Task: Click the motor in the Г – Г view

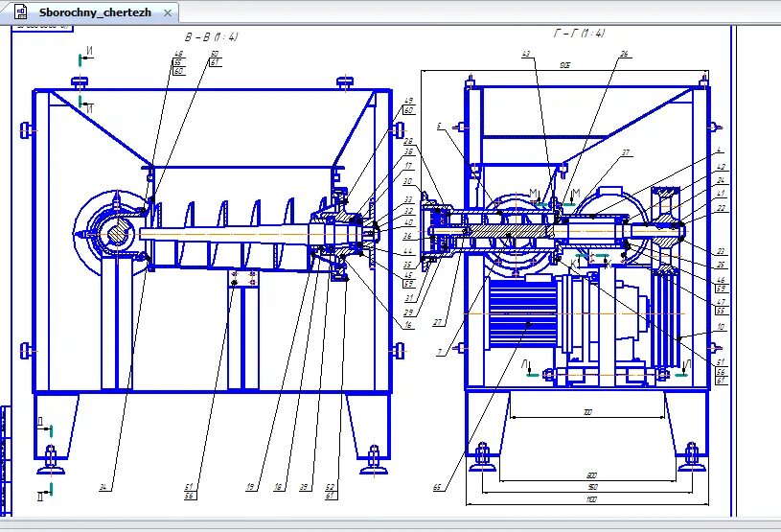Action: 523,313
